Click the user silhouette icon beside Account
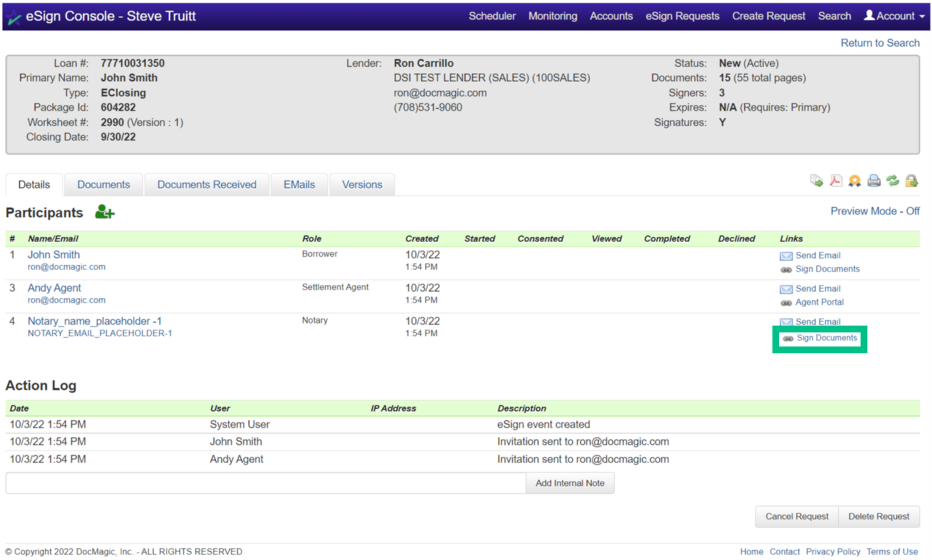 pos(869,15)
